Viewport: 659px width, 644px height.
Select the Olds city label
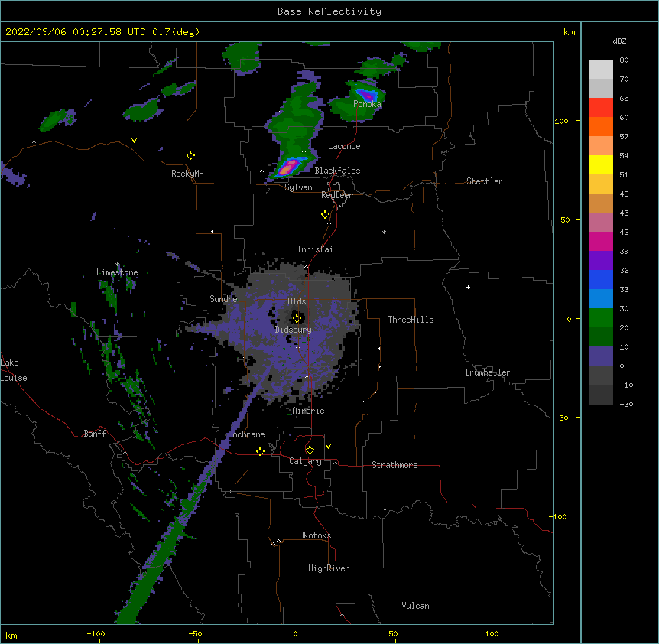pos(297,301)
